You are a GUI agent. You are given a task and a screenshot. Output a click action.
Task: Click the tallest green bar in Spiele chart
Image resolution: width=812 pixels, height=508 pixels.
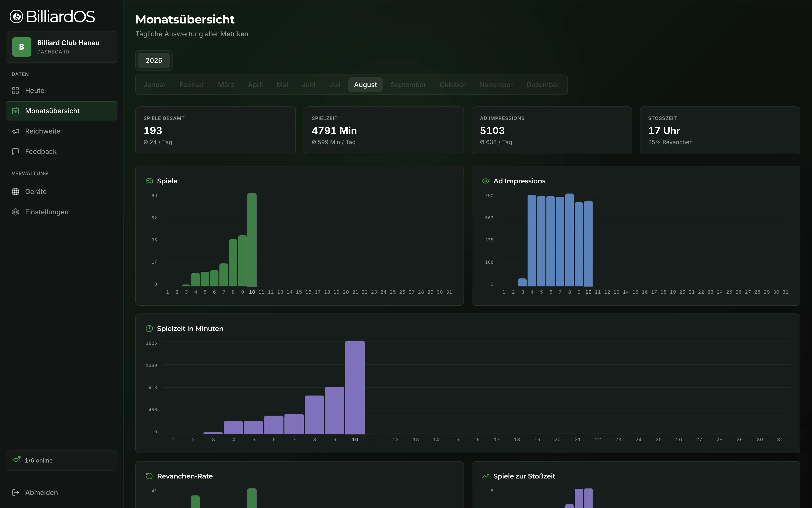tap(252, 240)
